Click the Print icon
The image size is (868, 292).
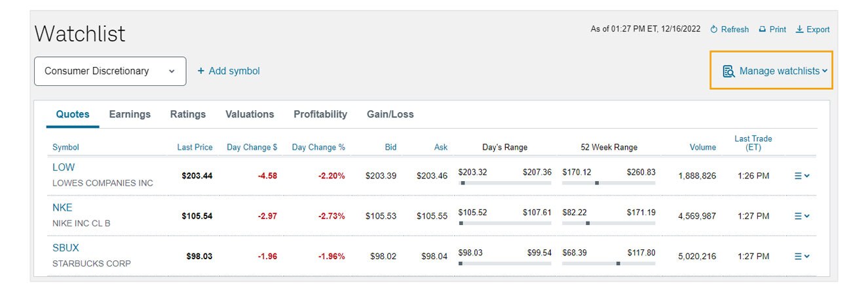(763, 30)
